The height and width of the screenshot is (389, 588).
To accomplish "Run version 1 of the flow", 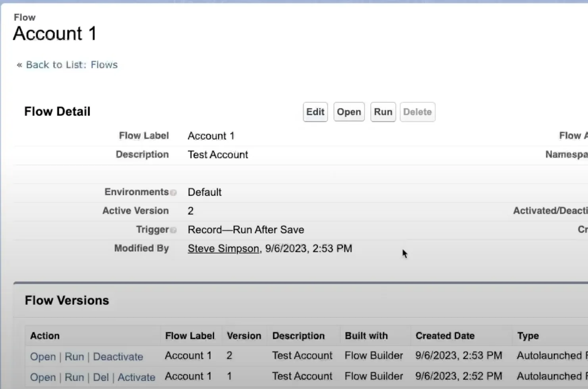I will tap(74, 377).
